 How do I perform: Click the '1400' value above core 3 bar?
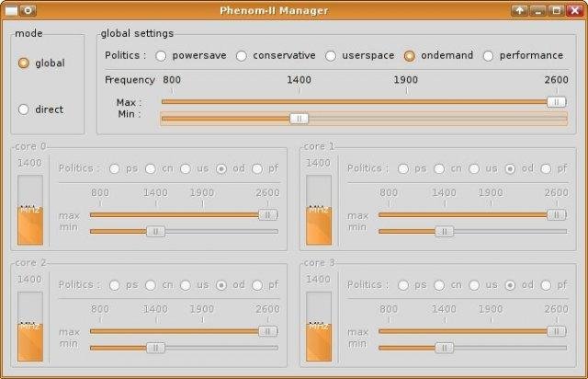tap(319, 279)
